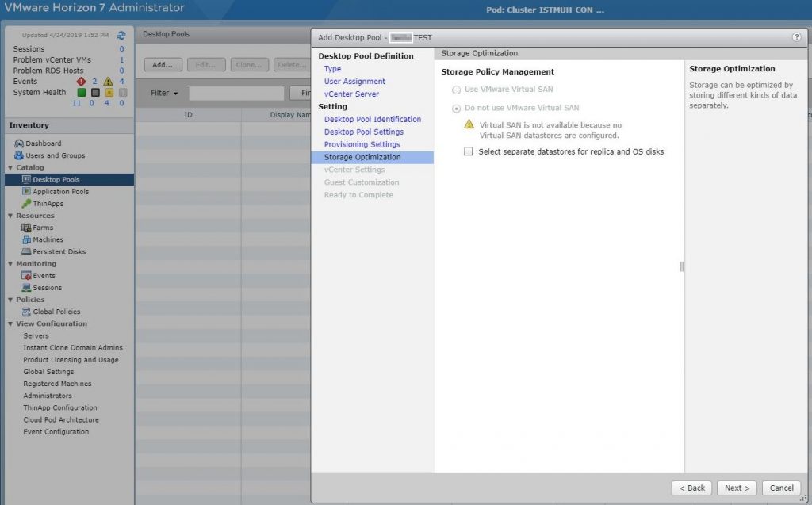Click the Sessions count in the status panel
812x505 pixels.
[x=121, y=48]
